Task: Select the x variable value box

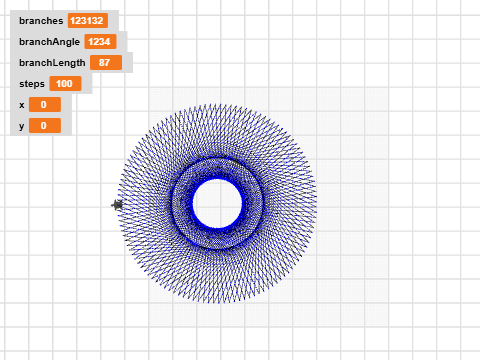Action: pos(45,105)
